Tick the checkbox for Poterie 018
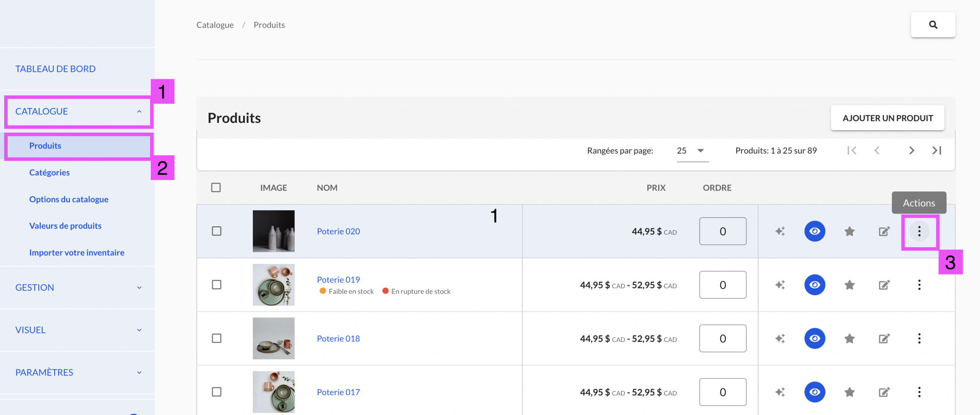Screen dimensions: 980x415 217,338
